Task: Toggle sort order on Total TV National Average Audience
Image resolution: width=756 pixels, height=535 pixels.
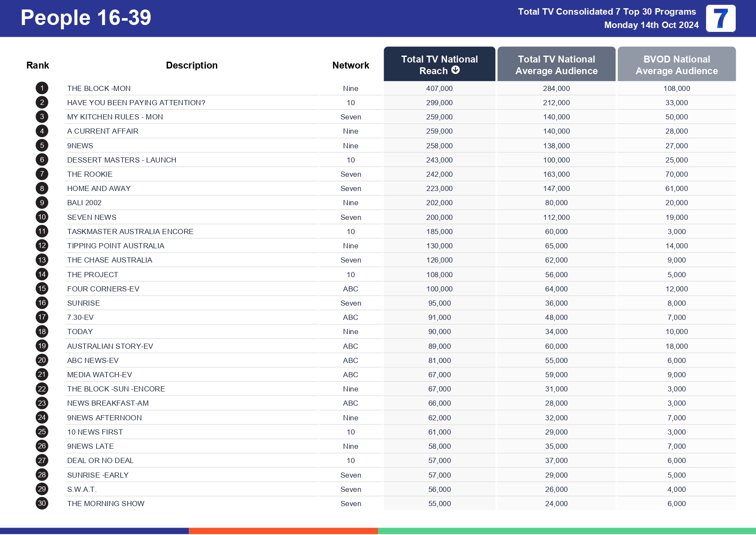Action: coord(556,65)
